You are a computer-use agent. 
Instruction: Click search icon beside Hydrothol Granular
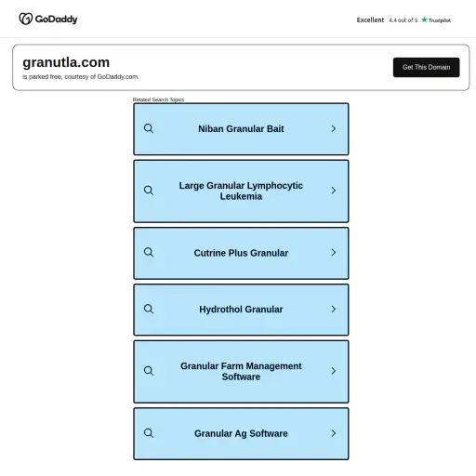(149, 309)
